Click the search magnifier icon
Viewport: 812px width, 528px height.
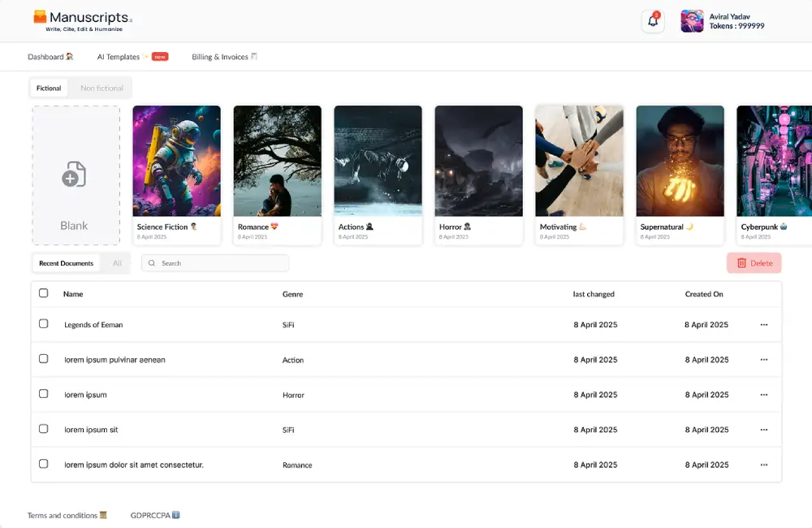[152, 263]
